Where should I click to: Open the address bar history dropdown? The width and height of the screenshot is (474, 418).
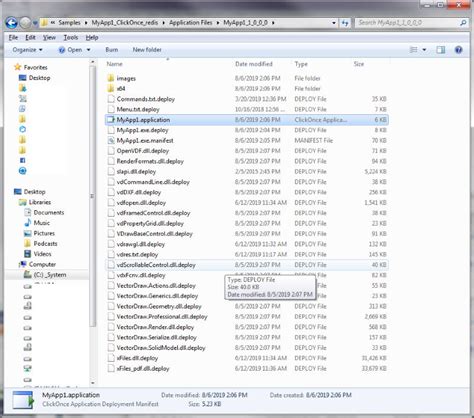pos(334,23)
